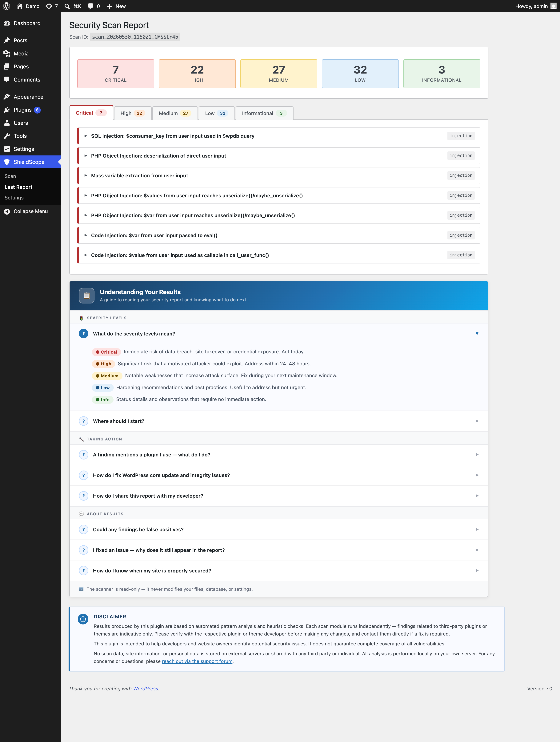560x742 pixels.
Task: Click the Pages icon in sidebar
Action: click(7, 66)
